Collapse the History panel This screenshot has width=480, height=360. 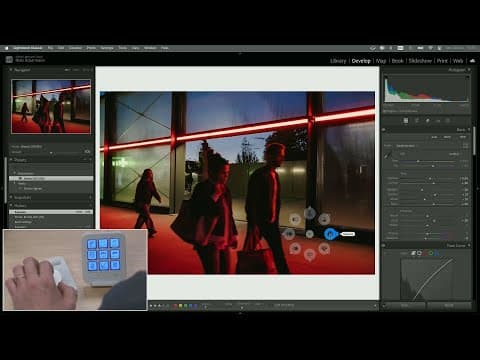click(x=11, y=206)
